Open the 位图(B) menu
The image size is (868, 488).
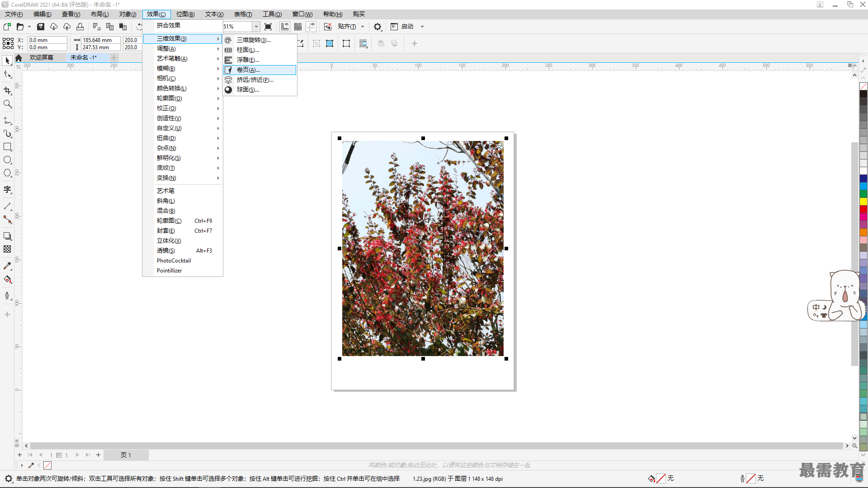point(185,14)
